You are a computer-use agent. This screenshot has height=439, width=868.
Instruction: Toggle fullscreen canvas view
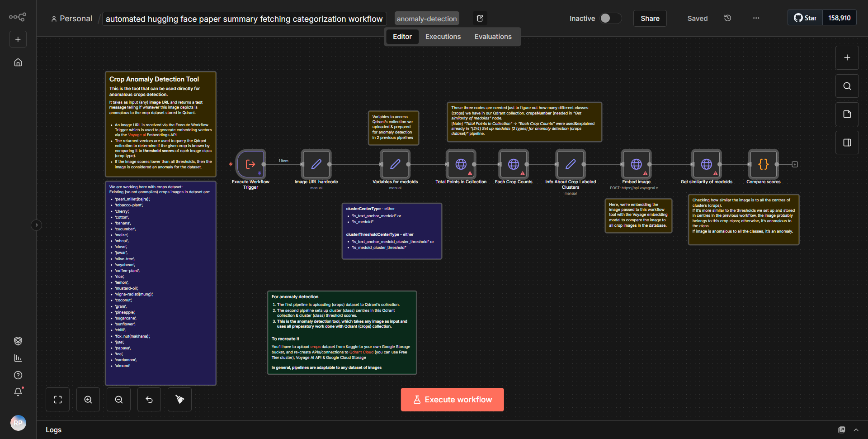pyautogui.click(x=57, y=399)
